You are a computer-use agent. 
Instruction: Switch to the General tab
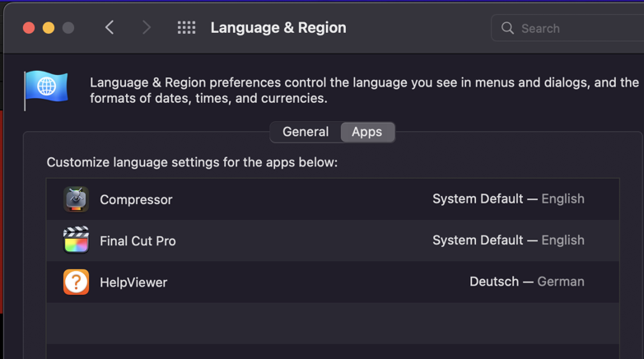306,132
